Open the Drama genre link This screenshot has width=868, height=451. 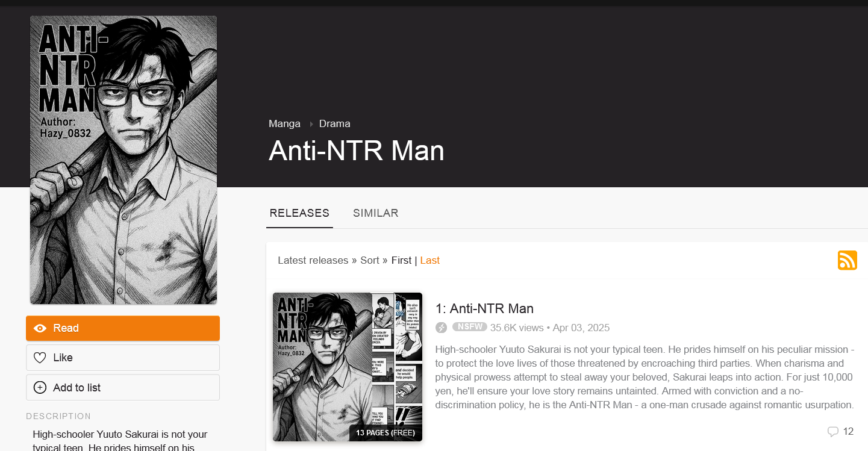(x=335, y=123)
